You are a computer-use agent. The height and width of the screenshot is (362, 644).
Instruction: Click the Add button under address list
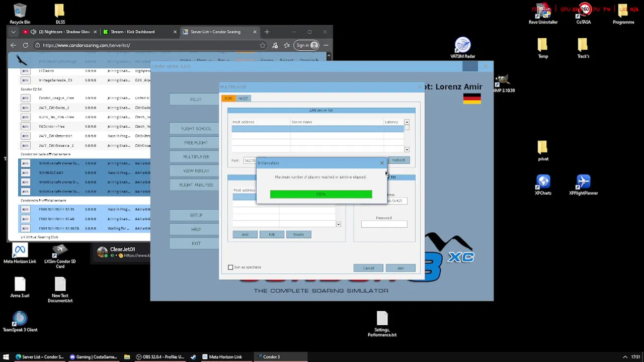245,235
